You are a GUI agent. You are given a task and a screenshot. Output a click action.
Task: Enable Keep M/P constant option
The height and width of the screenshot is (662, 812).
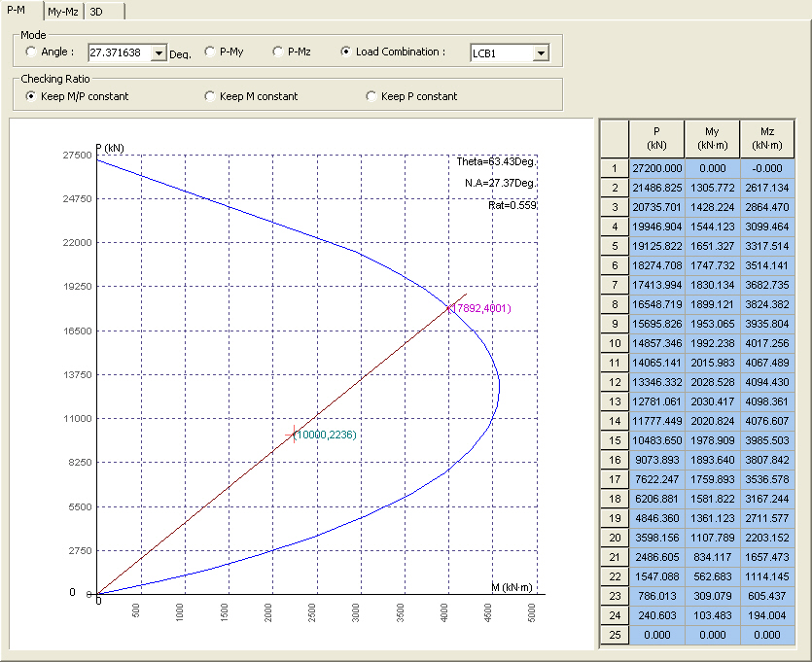pos(32,96)
